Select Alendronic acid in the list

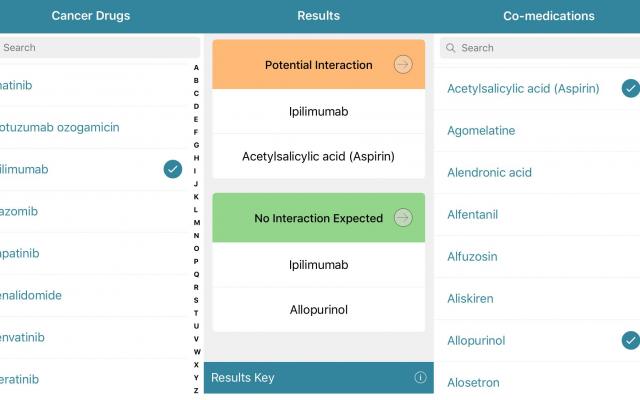coord(490,173)
